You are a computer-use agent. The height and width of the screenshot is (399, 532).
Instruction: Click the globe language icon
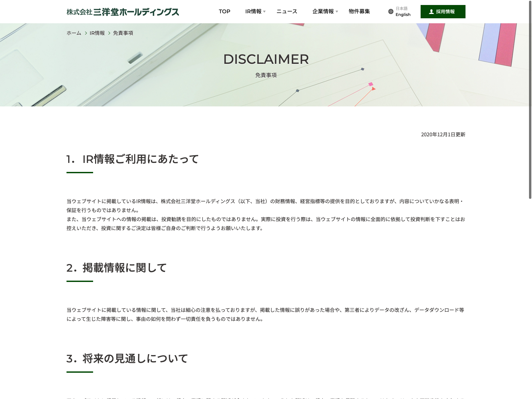[x=391, y=12]
